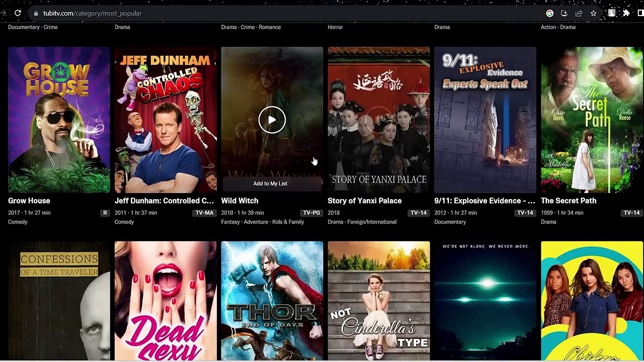Click the '9/11: Explosive Evidence' title link
Image resolution: width=644 pixels, height=362 pixels.
485,201
